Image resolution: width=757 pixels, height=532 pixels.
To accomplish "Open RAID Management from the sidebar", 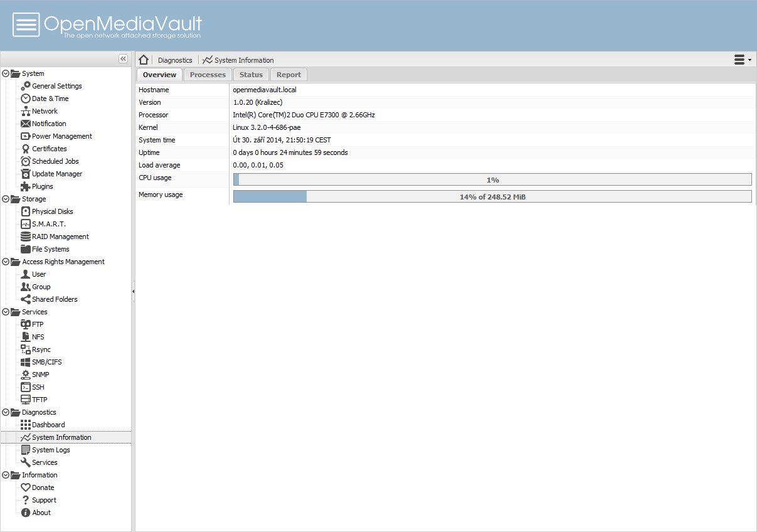I will 60,237.
